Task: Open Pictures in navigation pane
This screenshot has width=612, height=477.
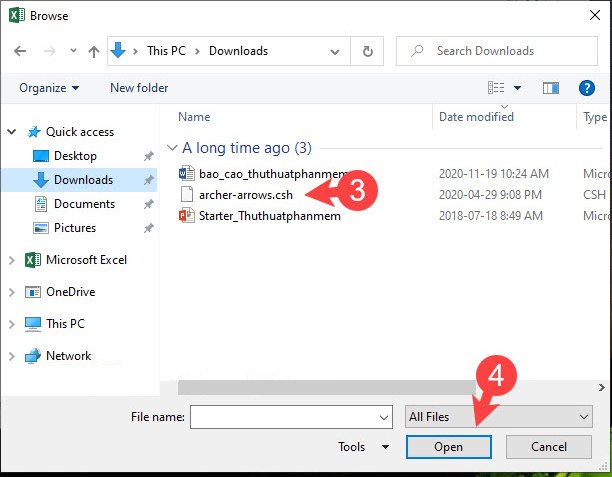Action: (x=75, y=228)
